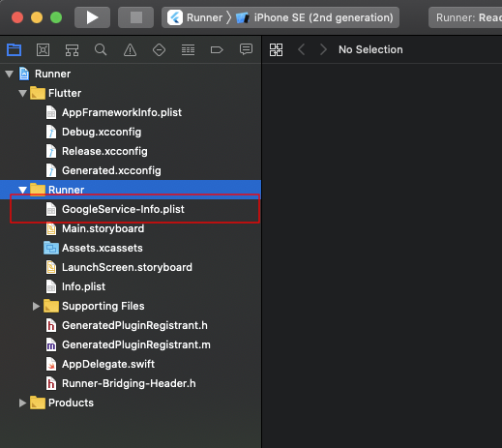Open Runner-Bridging-Header.h

click(x=121, y=383)
